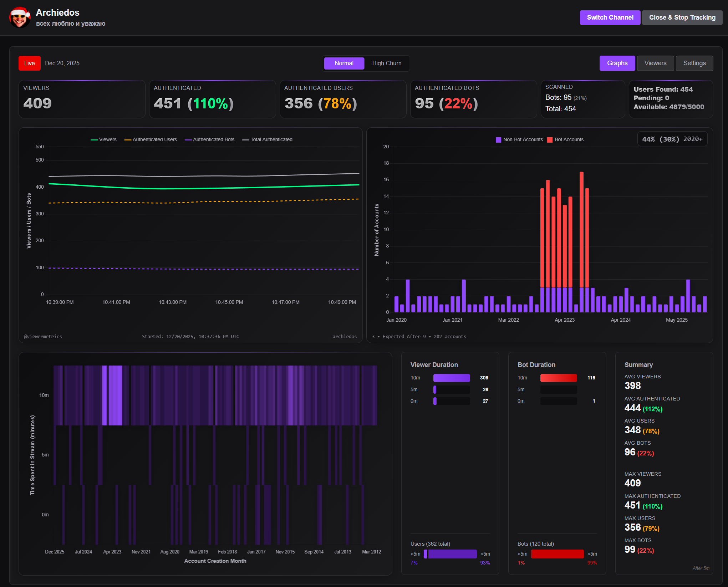
Task: Click the Non-Bot Accounts purple legend swatch
Action: click(x=498, y=140)
